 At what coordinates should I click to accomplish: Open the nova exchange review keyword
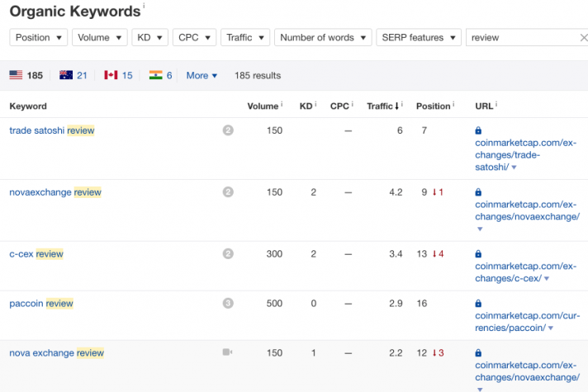[x=57, y=352]
